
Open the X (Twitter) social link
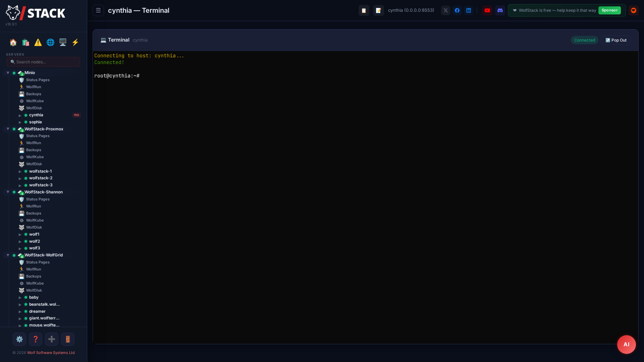click(446, 10)
